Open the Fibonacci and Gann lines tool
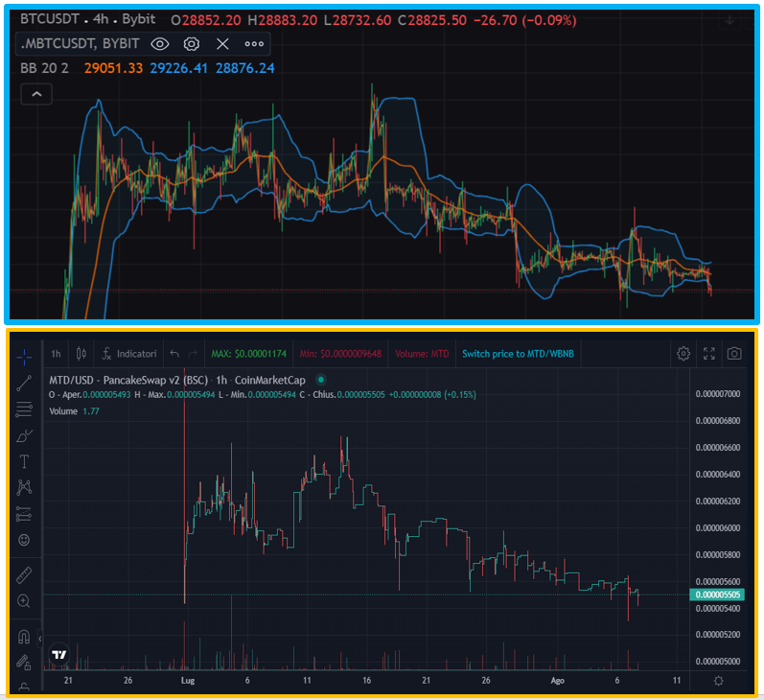 point(24,409)
